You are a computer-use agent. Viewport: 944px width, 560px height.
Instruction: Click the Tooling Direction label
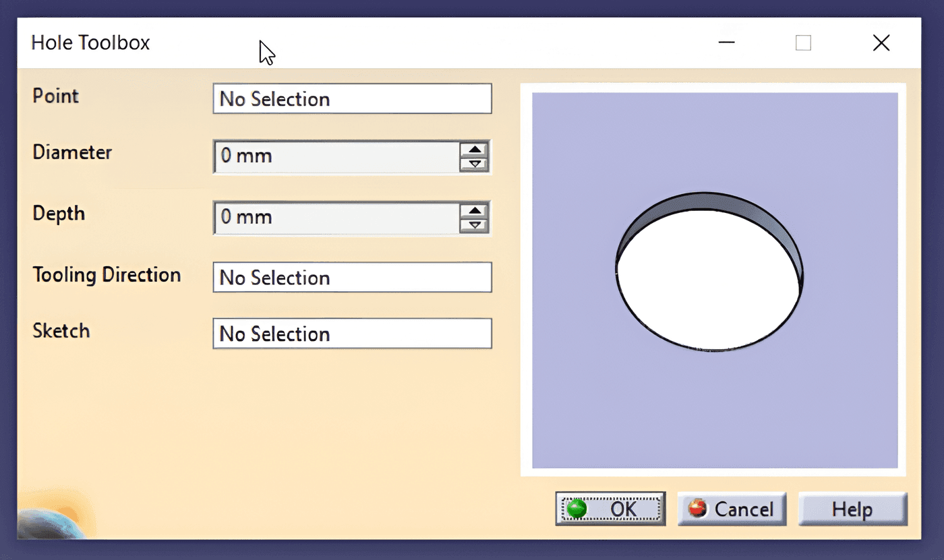click(107, 275)
